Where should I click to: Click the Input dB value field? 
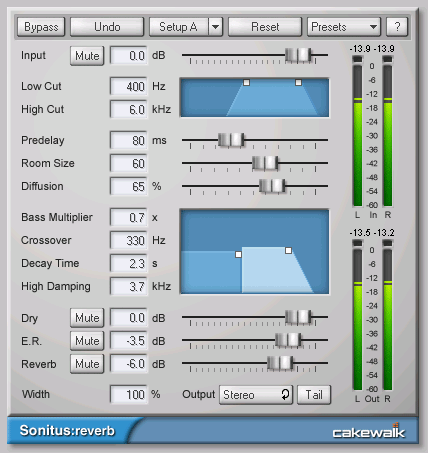point(129,56)
